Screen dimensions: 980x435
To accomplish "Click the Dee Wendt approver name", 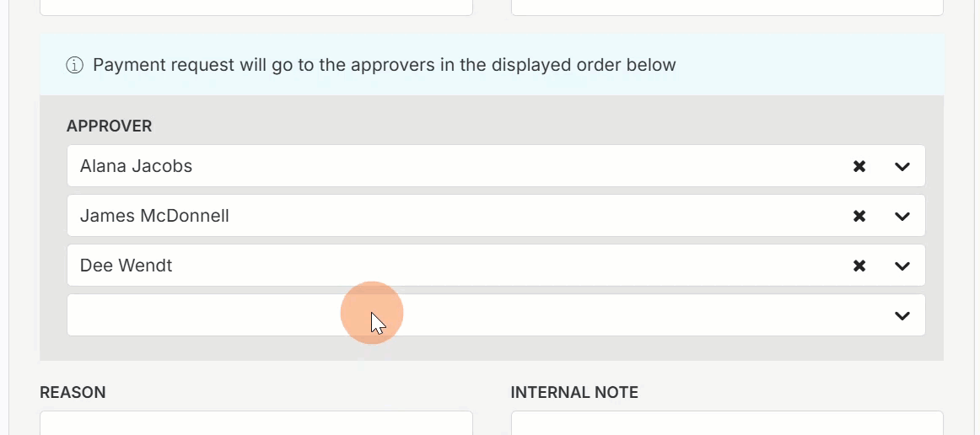I will click(x=126, y=265).
